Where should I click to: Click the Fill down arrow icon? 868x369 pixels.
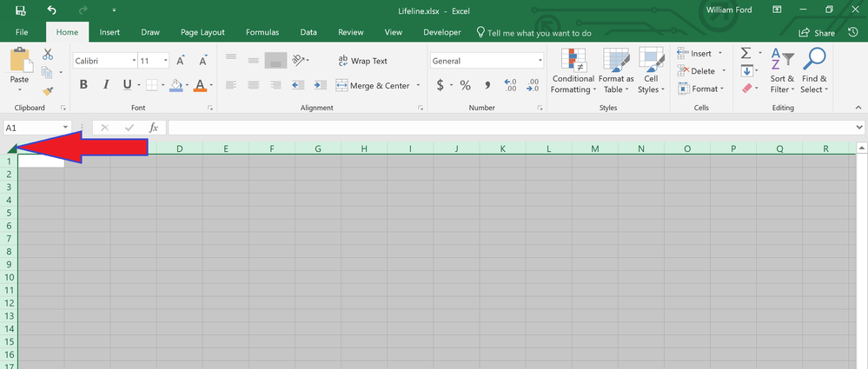pyautogui.click(x=746, y=71)
